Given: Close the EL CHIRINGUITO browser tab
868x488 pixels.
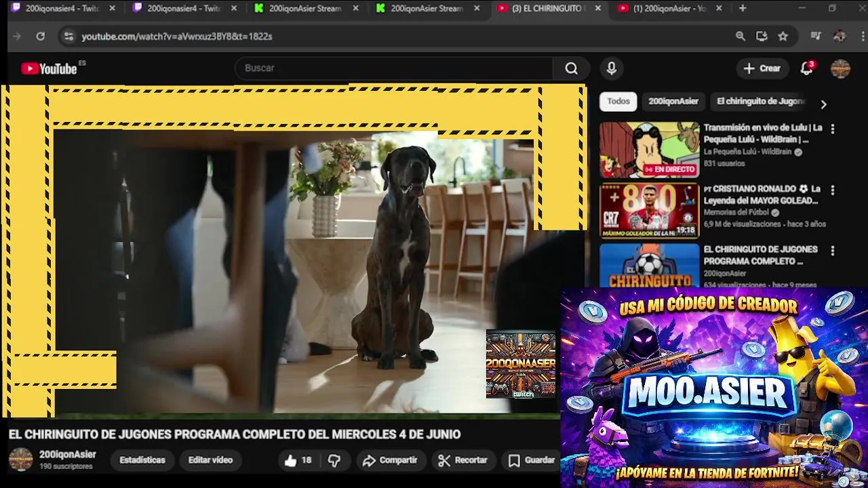Looking at the screenshot, I should [x=597, y=8].
